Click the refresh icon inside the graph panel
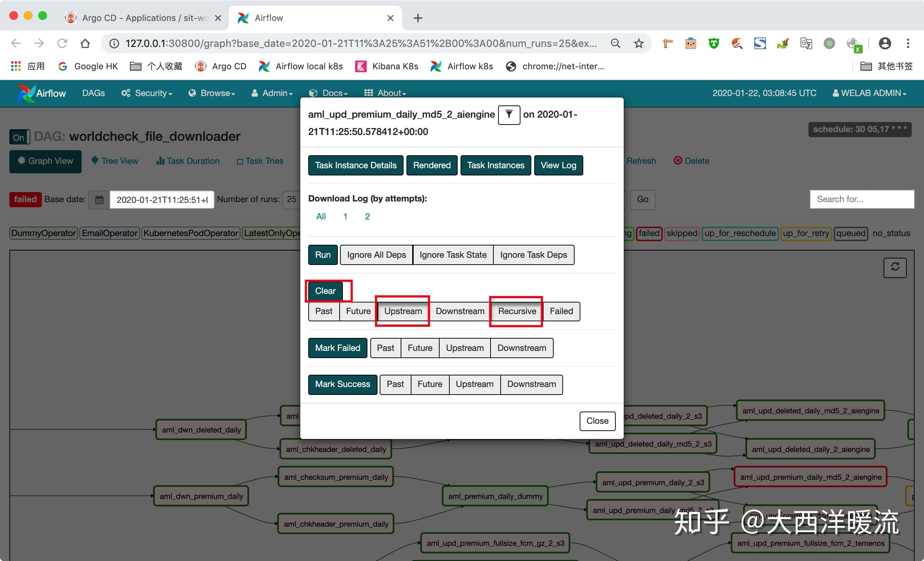 pyautogui.click(x=895, y=268)
